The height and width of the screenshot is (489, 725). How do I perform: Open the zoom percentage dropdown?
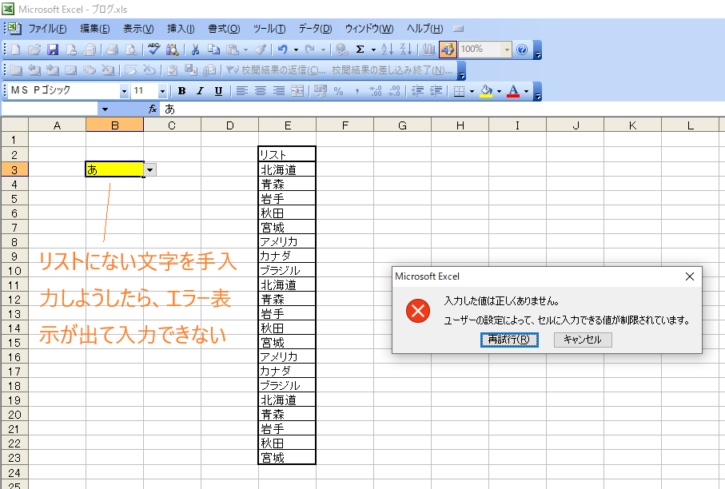[507, 49]
